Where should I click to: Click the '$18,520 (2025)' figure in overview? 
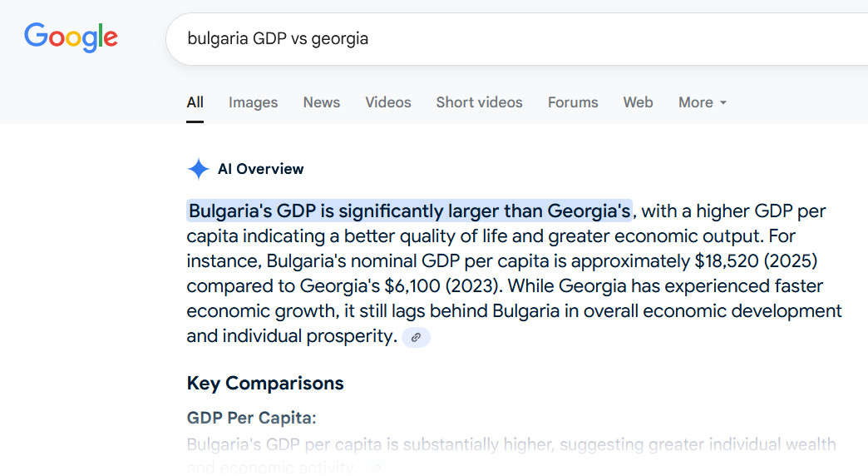[x=756, y=260]
